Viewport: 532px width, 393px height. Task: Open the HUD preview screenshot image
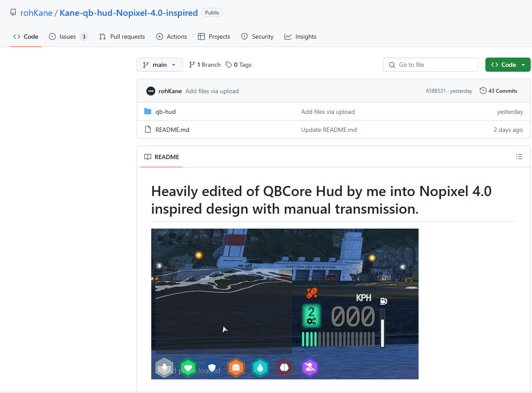[x=285, y=304]
